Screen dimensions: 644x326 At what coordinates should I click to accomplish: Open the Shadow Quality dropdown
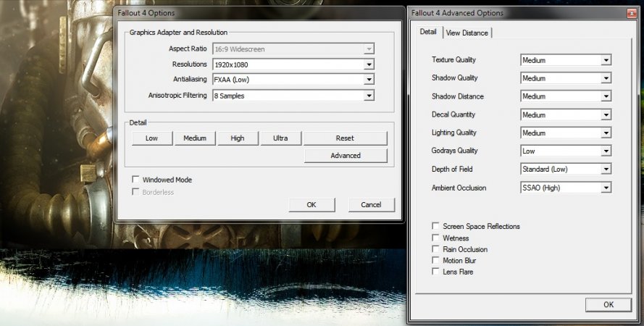[566, 78]
